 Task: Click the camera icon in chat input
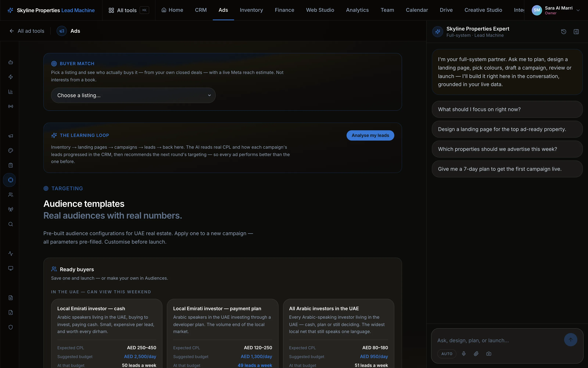489,354
